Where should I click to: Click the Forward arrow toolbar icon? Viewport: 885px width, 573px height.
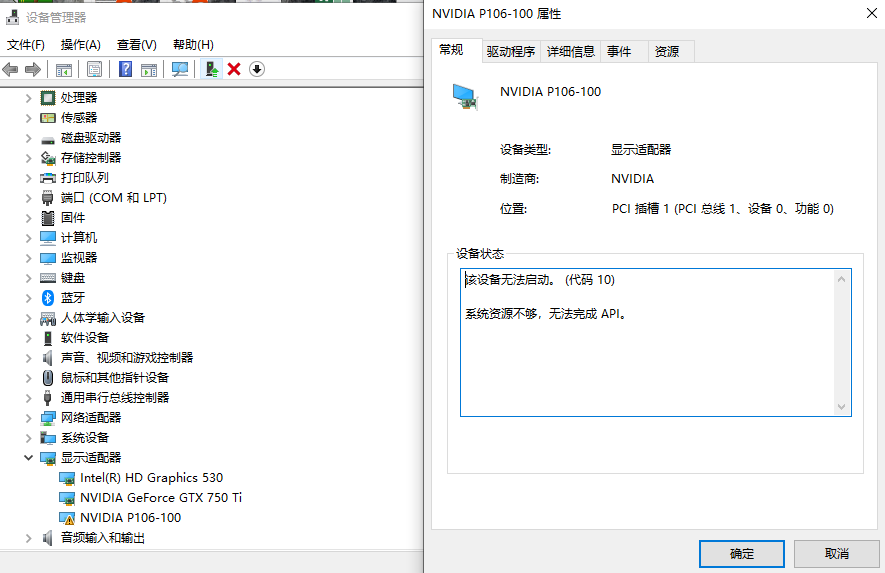tap(33, 69)
